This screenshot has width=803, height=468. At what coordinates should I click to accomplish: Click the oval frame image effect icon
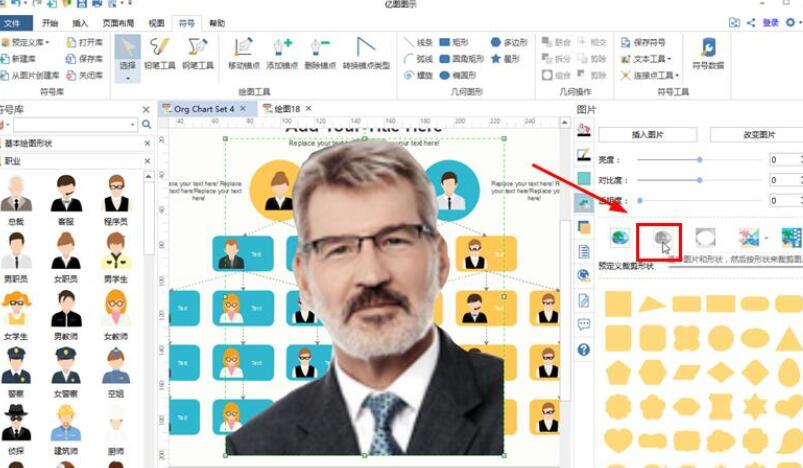coord(705,238)
